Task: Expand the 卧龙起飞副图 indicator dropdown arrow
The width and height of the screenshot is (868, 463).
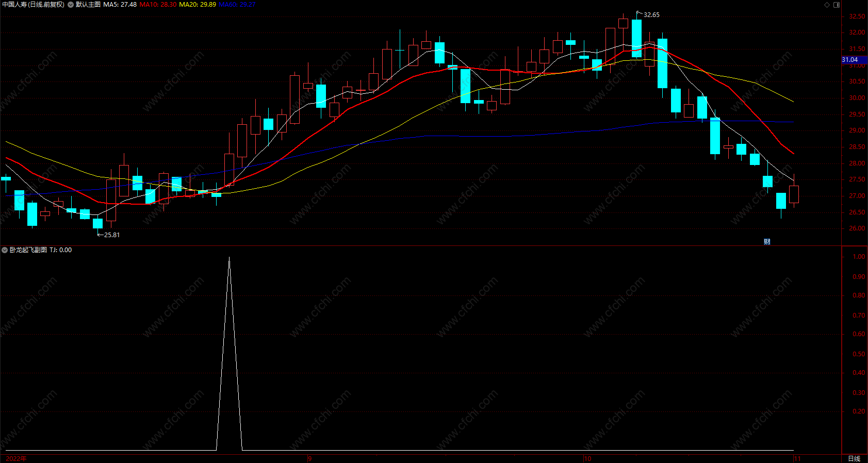Action: [5, 250]
